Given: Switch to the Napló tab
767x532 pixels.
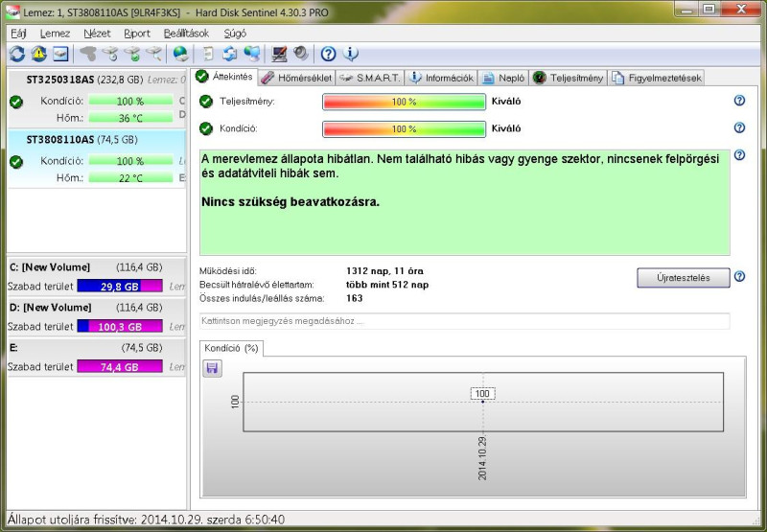Looking at the screenshot, I should tap(503, 78).
